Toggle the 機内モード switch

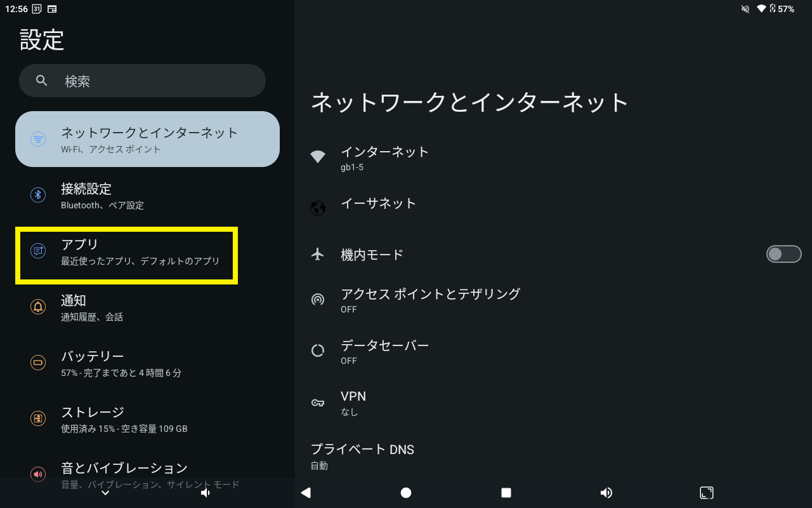point(783,255)
